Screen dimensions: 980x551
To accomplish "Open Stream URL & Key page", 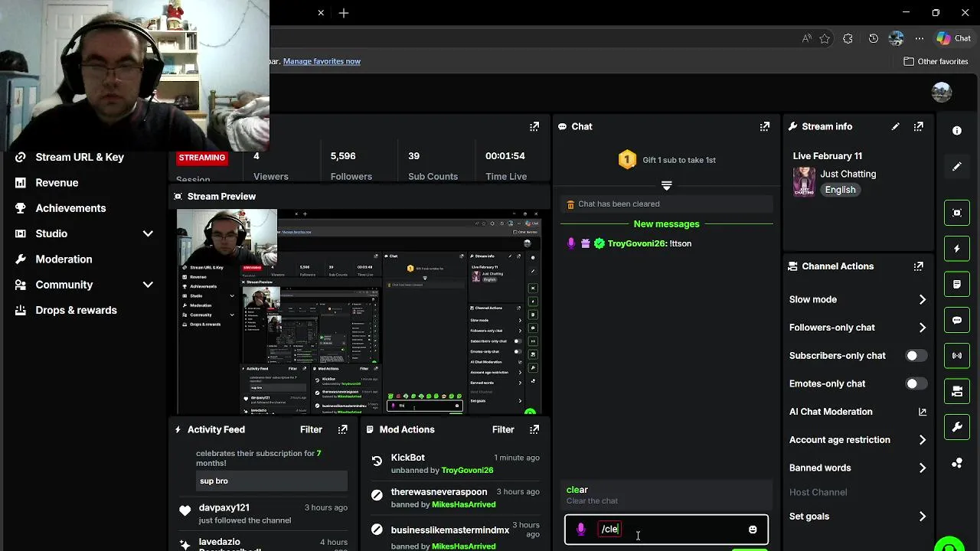I will tap(80, 157).
